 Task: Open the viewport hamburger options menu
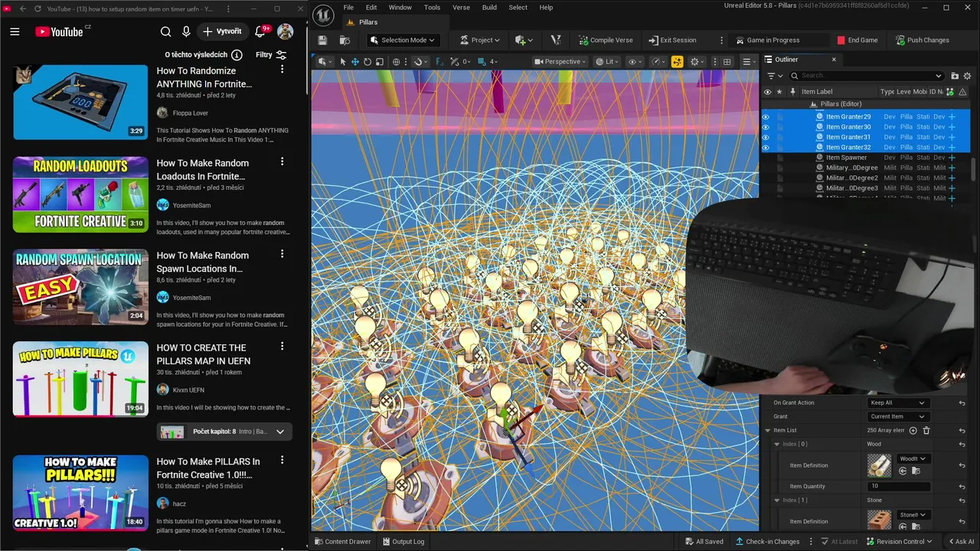(x=748, y=61)
